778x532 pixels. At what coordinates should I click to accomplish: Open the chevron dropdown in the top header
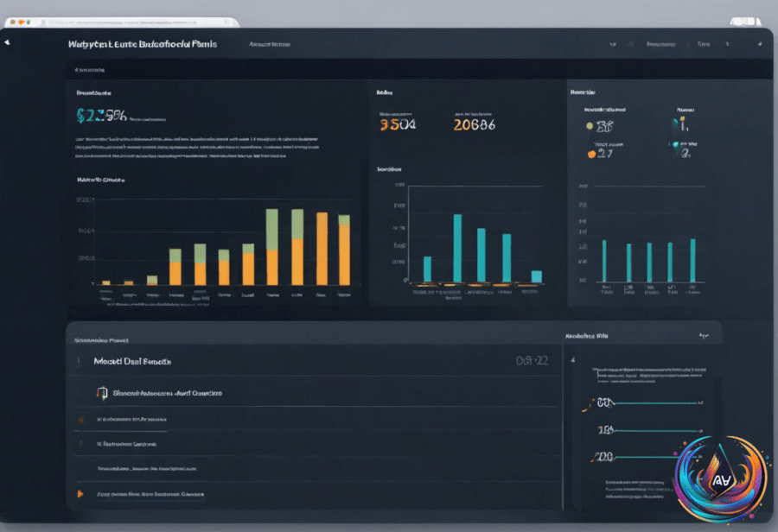(x=613, y=44)
